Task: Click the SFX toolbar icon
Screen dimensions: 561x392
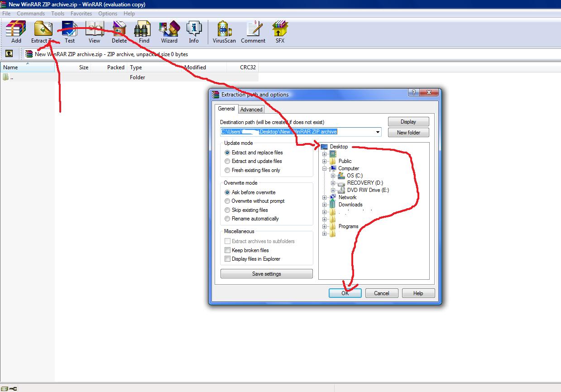Action: pyautogui.click(x=280, y=29)
